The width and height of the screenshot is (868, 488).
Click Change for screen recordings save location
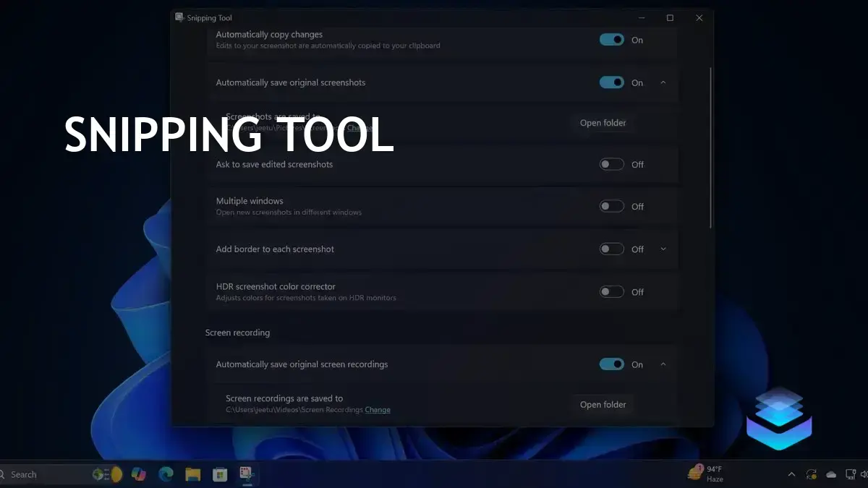378,409
